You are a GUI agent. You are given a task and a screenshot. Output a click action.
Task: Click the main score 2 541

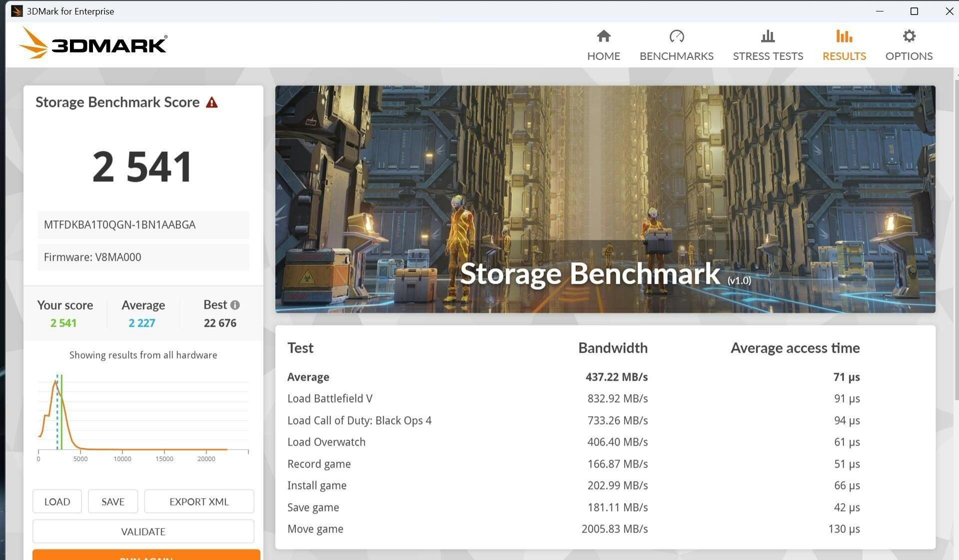tap(143, 167)
